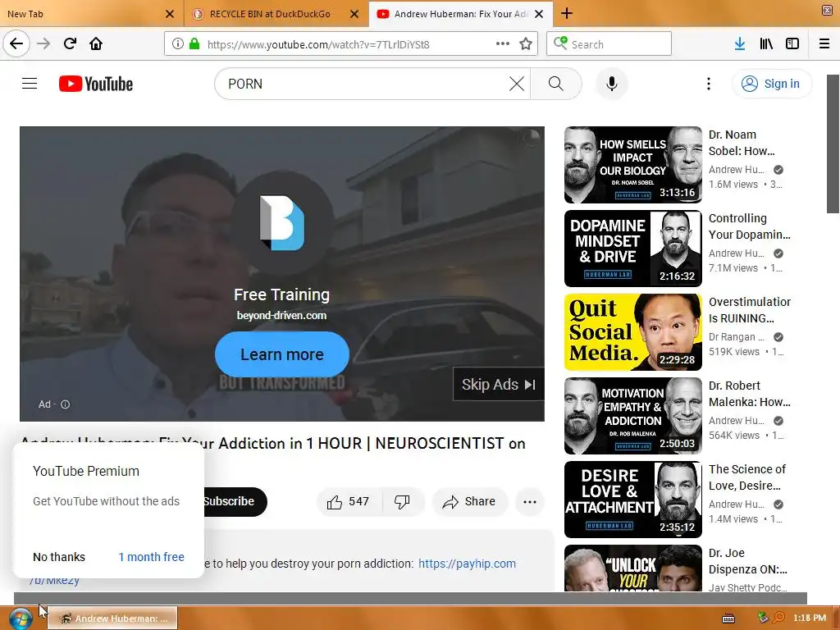The image size is (840, 630).
Task: Click the ad info icon next to Ad
Action: [66, 404]
